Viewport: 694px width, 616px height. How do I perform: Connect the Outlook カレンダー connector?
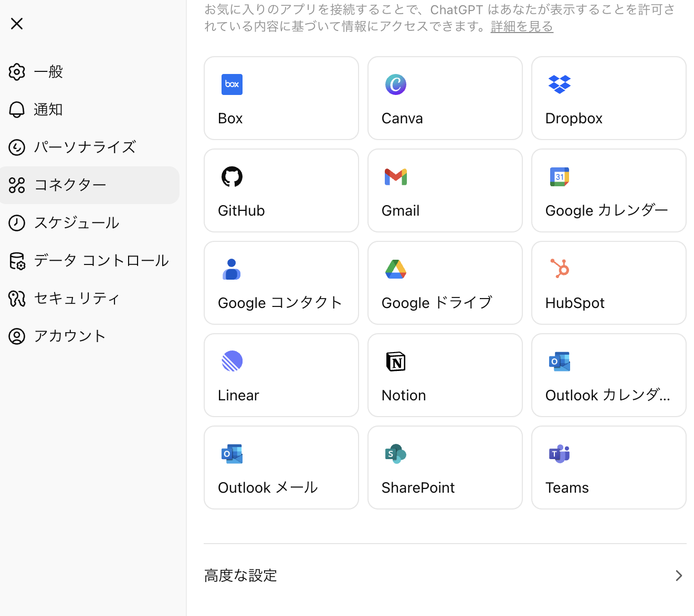point(608,375)
